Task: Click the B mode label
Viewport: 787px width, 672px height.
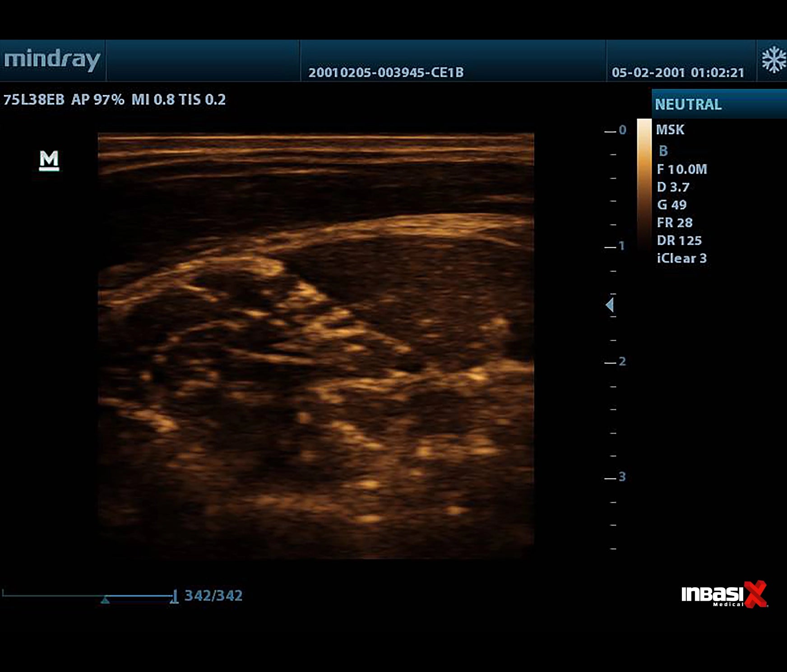Action: (663, 151)
